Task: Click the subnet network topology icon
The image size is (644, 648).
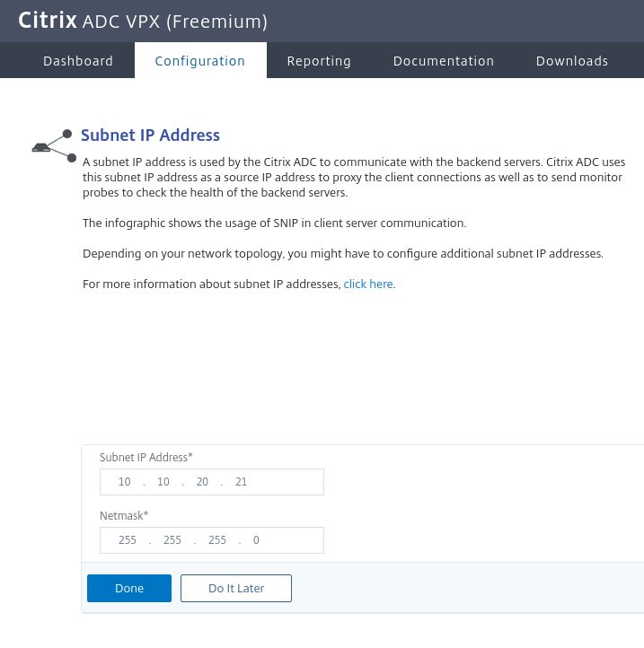Action: click(54, 145)
